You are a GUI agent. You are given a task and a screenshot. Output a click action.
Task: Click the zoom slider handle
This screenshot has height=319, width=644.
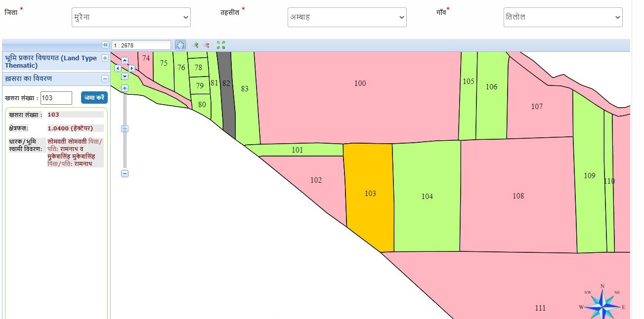click(125, 129)
